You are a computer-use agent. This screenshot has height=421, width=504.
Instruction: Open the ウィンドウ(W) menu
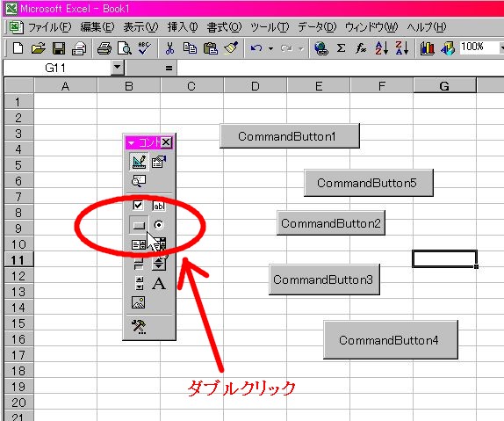[371, 27]
